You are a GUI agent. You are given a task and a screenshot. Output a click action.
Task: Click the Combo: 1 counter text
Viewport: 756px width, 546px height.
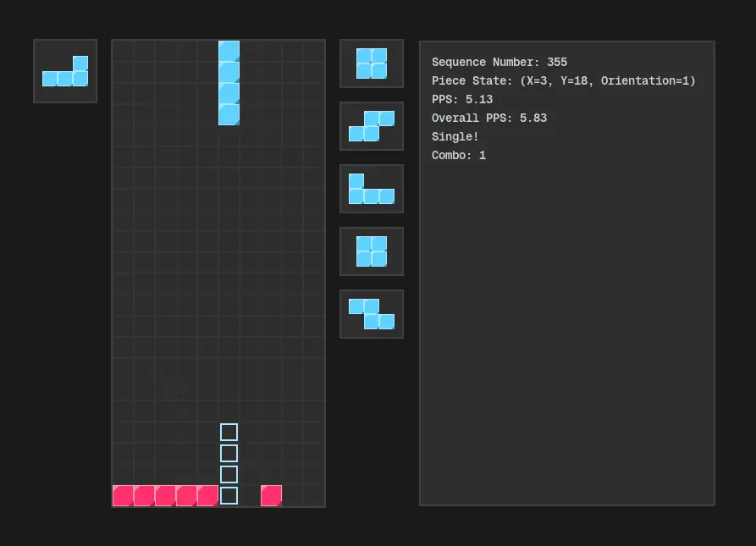(x=459, y=155)
